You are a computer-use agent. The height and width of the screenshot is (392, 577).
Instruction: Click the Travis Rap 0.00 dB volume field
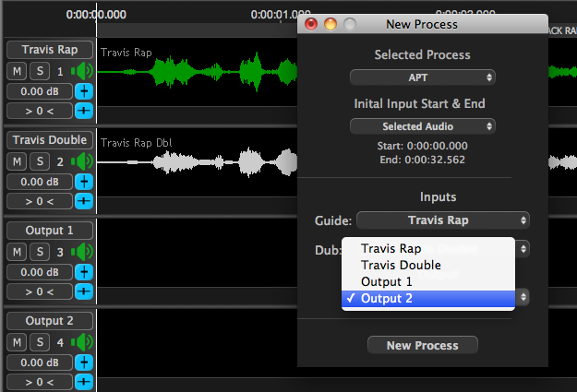click(40, 90)
